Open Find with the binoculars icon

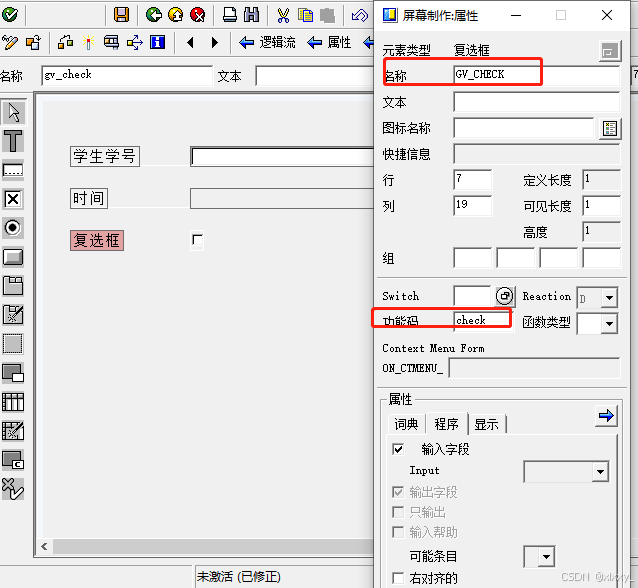coord(251,15)
